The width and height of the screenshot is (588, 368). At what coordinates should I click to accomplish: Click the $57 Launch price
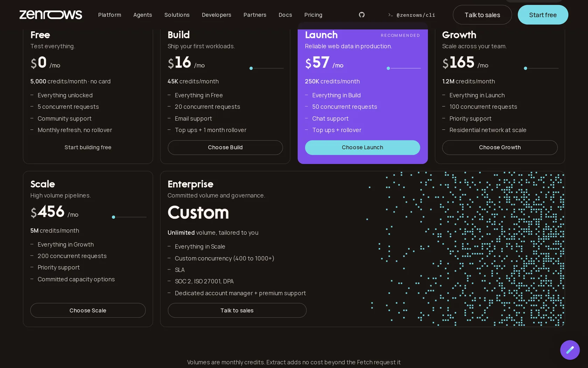coord(324,63)
